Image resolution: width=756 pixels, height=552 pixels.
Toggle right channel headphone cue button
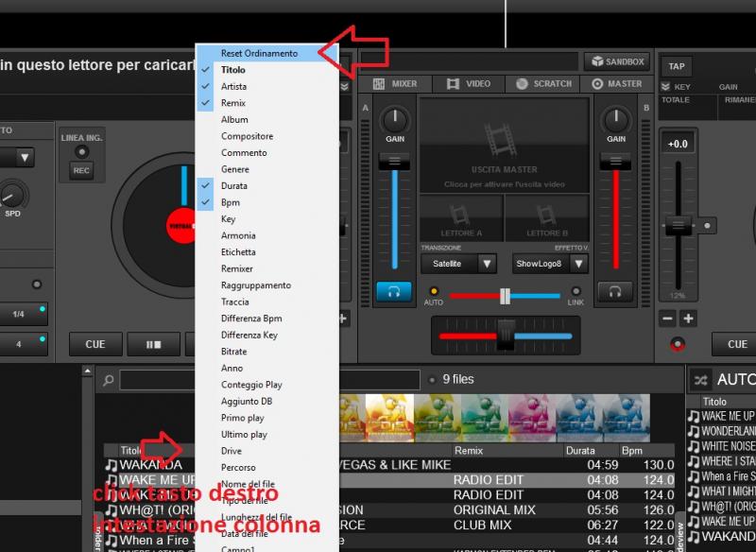[x=615, y=292]
